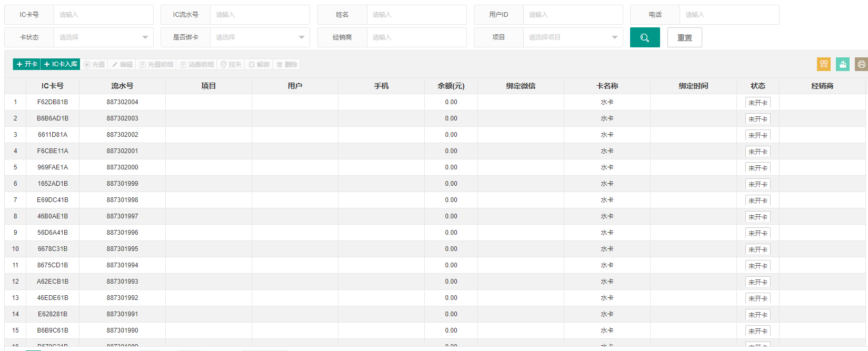This screenshot has width=868, height=351.
Task: Click serial number 887301991
Action: 122,314
